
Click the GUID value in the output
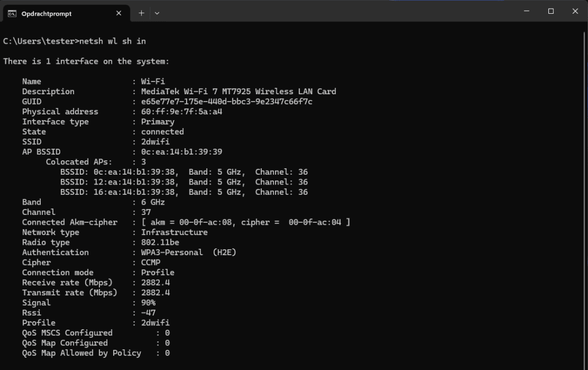point(226,102)
